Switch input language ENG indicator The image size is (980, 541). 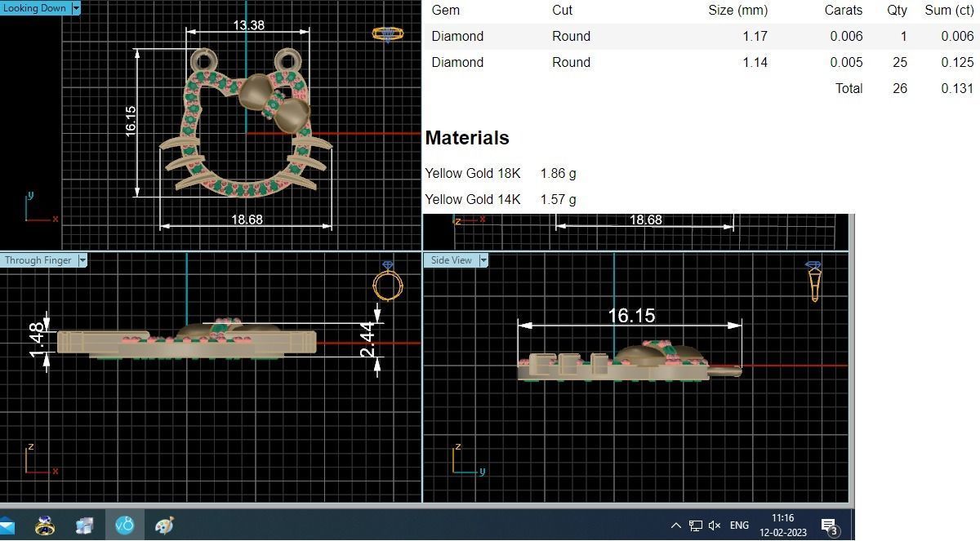739,525
